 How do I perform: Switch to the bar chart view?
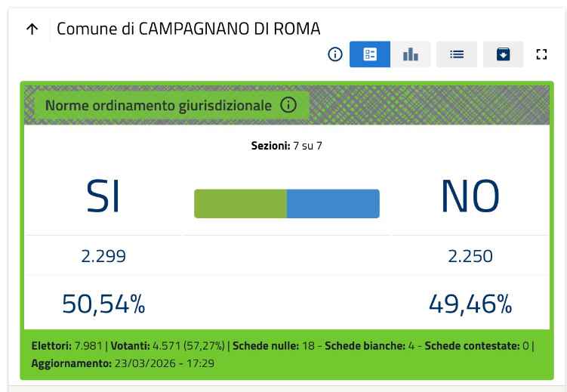point(411,54)
